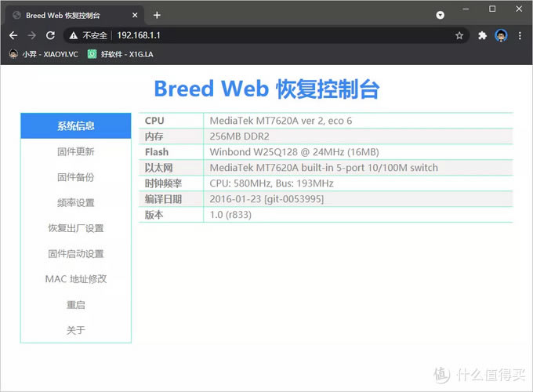Click the 内存 row label
This screenshot has width=533, height=392.
coord(154,136)
